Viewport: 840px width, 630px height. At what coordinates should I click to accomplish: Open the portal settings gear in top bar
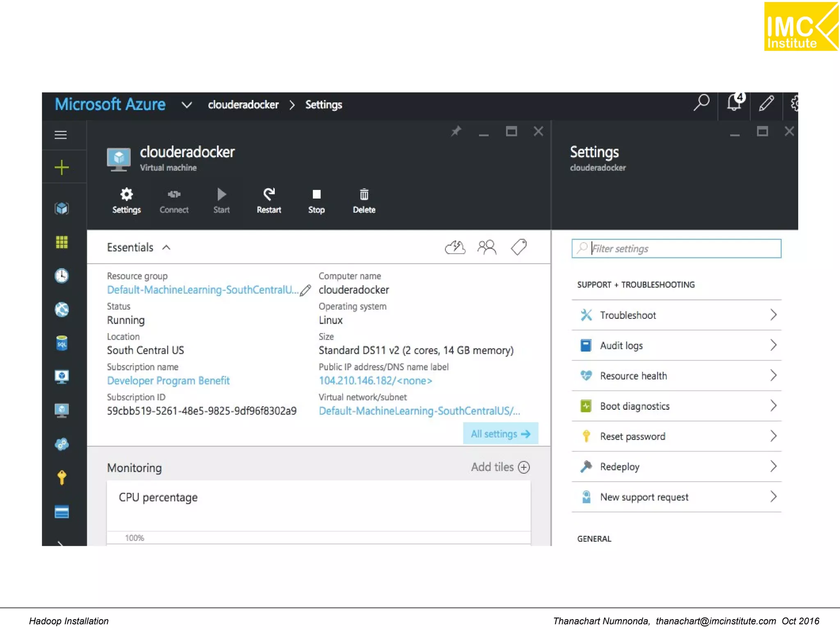[x=794, y=103]
